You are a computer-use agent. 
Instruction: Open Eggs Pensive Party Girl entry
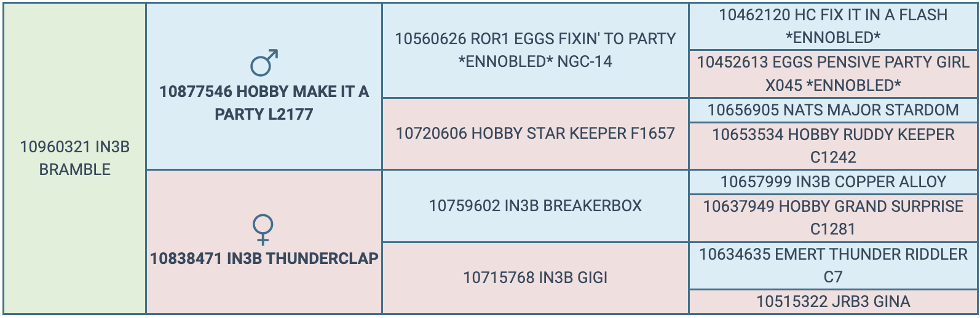833,62
